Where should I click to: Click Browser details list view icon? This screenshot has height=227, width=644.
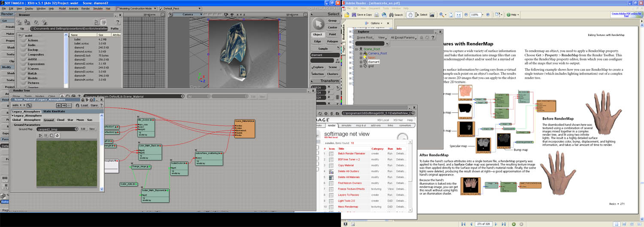(x=103, y=22)
